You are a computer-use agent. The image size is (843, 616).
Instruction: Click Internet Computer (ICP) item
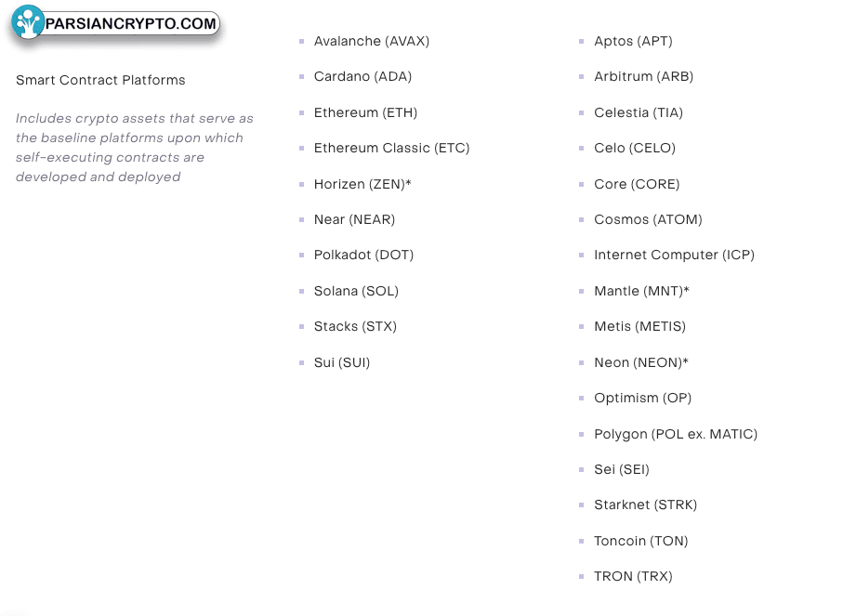674,255
